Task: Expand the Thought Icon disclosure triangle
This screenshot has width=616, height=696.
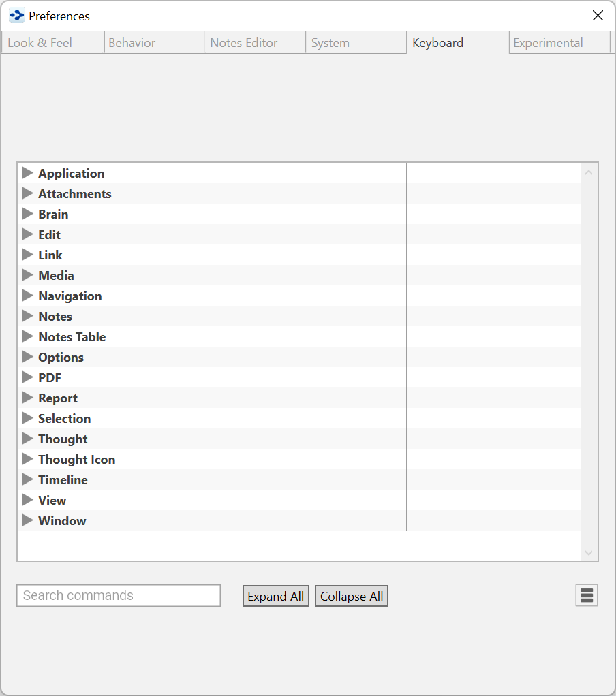Action: pos(27,459)
